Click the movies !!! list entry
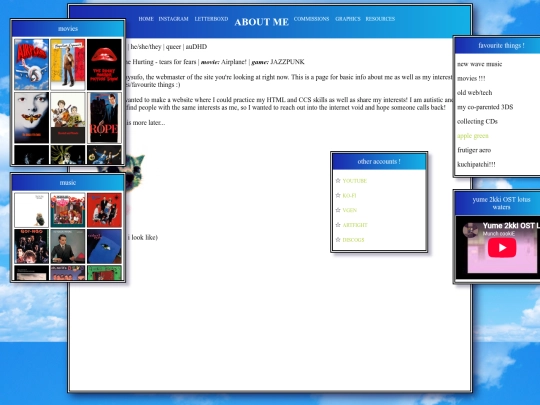Viewport: 540px width, 405px height. (471, 79)
